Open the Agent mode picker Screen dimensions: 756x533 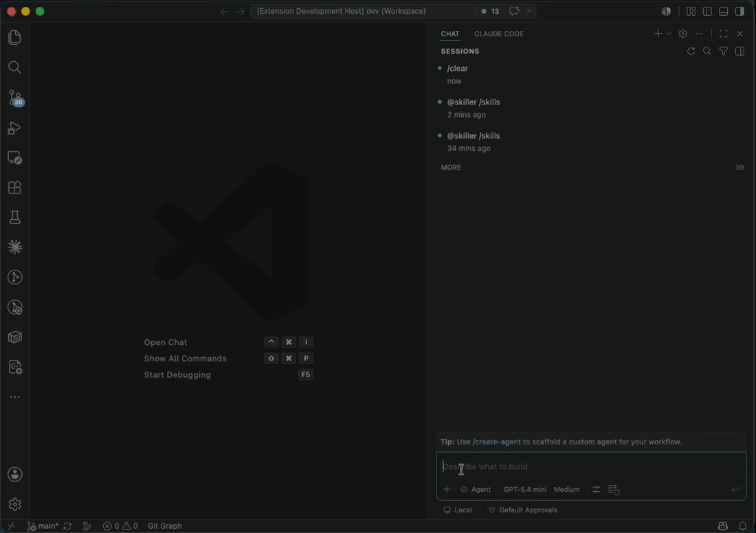[x=476, y=489]
